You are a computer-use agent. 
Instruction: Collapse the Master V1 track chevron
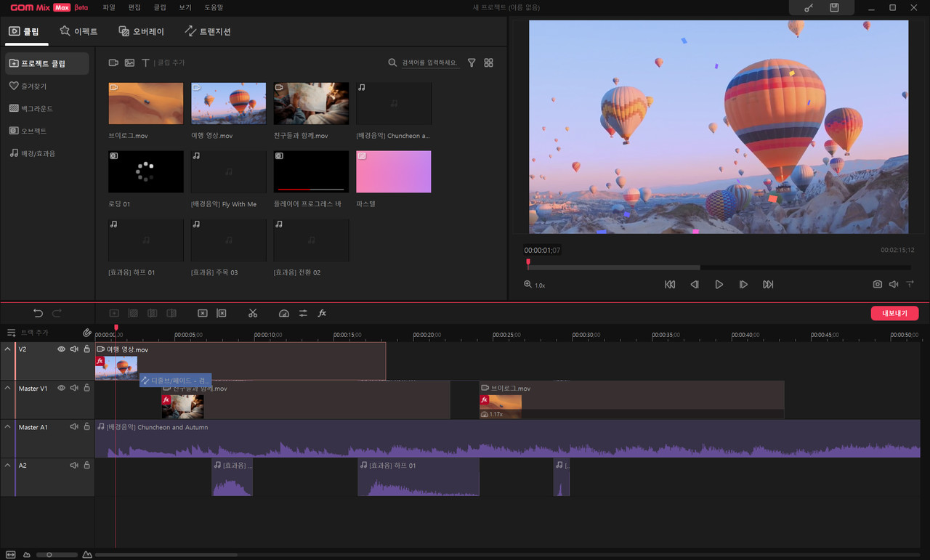pos(7,389)
